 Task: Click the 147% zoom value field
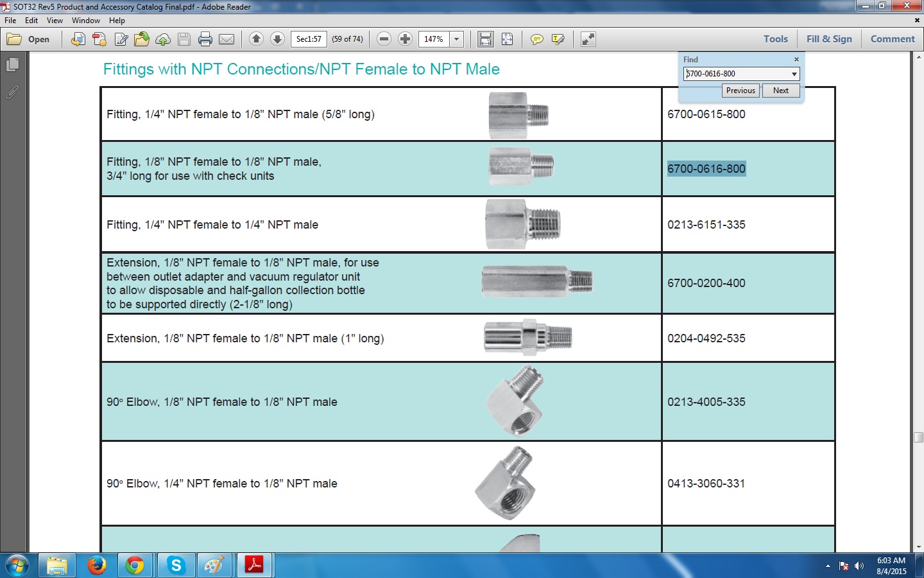pos(434,39)
